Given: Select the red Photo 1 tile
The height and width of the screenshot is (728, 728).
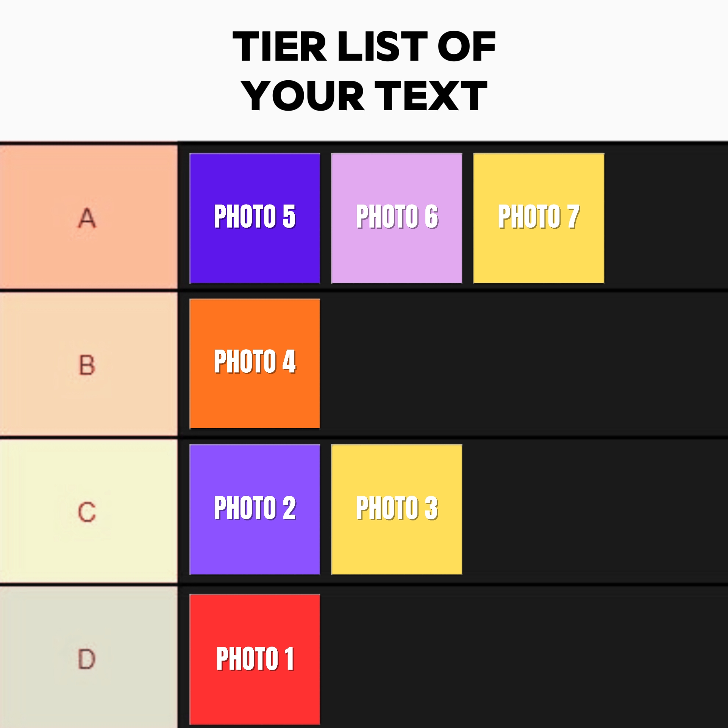Looking at the screenshot, I should click(x=255, y=659).
